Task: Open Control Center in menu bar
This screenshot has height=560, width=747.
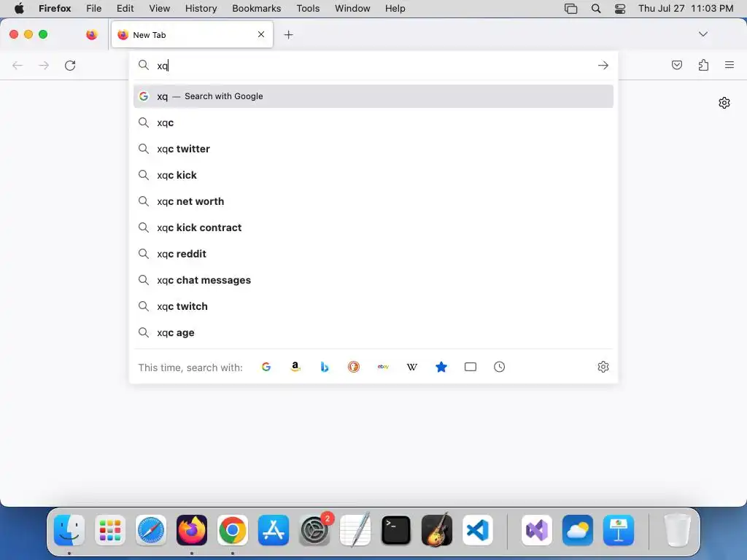Action: (620, 9)
